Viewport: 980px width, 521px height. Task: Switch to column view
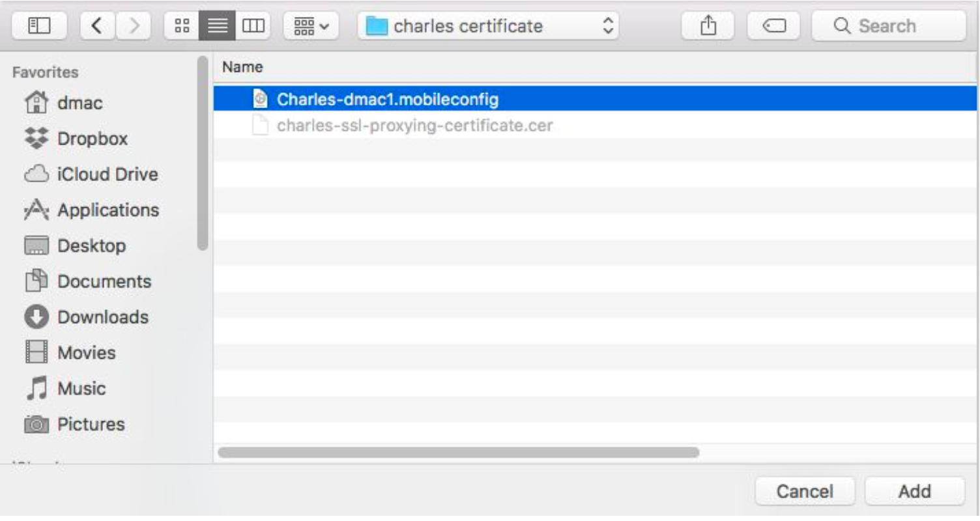pyautogui.click(x=253, y=26)
